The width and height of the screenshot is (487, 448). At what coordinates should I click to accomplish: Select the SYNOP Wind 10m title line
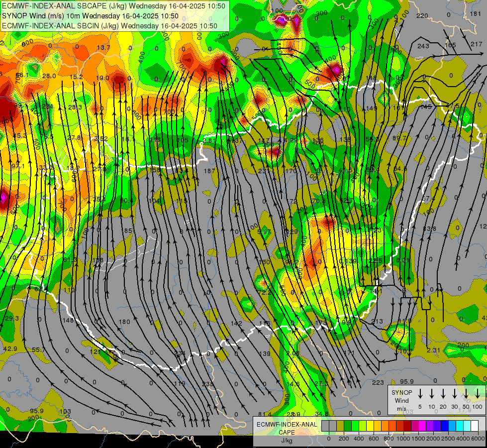90,16
